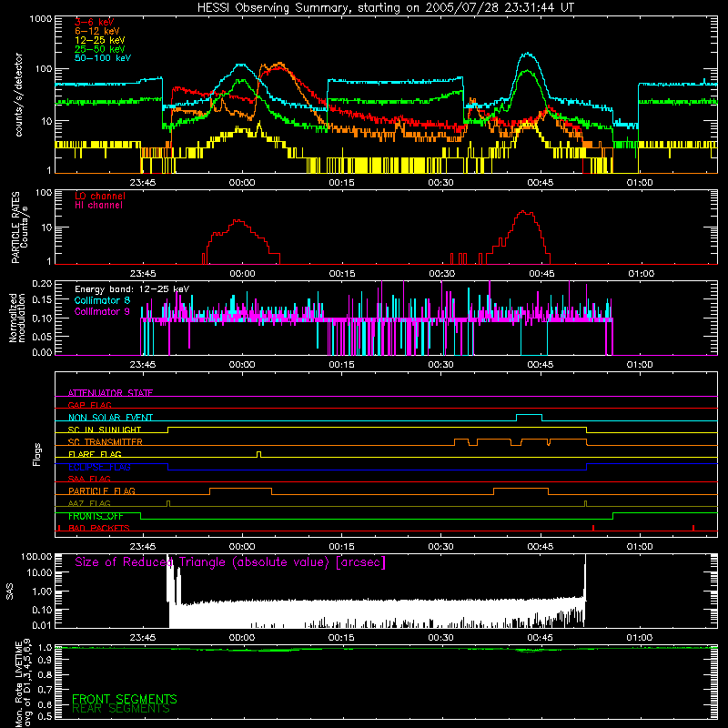Select the 12-25 keV legend label
The height and width of the screenshot is (728, 728).
[x=100, y=40]
